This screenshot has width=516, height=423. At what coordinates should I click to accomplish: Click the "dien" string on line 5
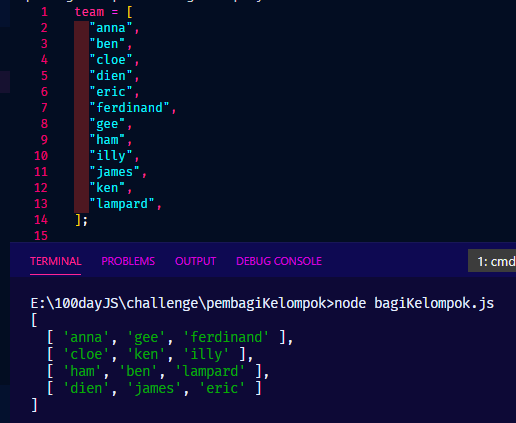coord(111,76)
